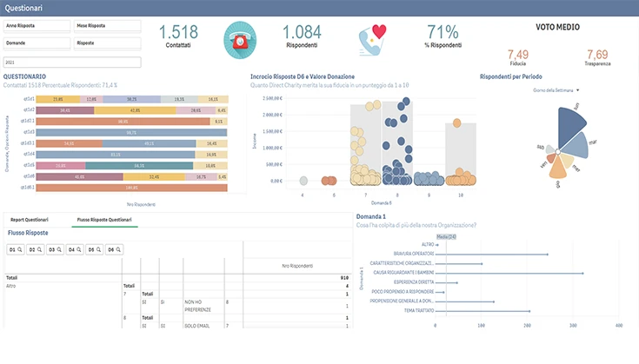This screenshot has width=639, height=364.
Task: Click the Domanda 1 chart title
Action: coord(371,216)
